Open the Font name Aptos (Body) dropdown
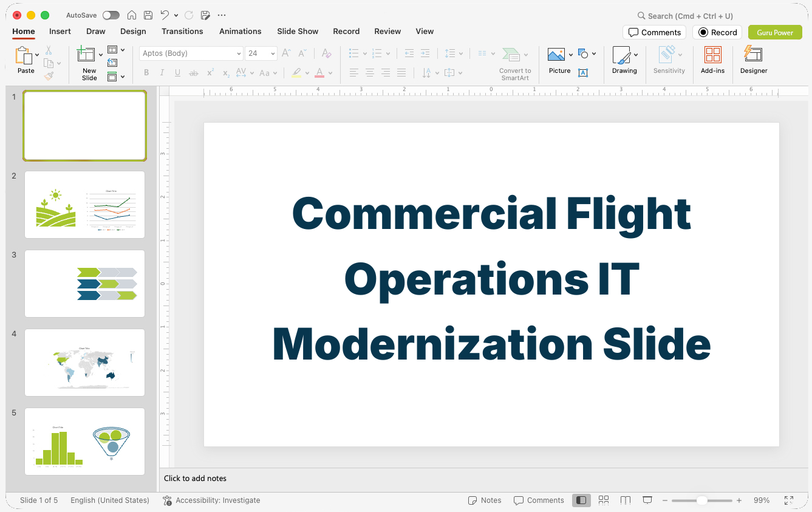812x512 pixels. pyautogui.click(x=239, y=53)
